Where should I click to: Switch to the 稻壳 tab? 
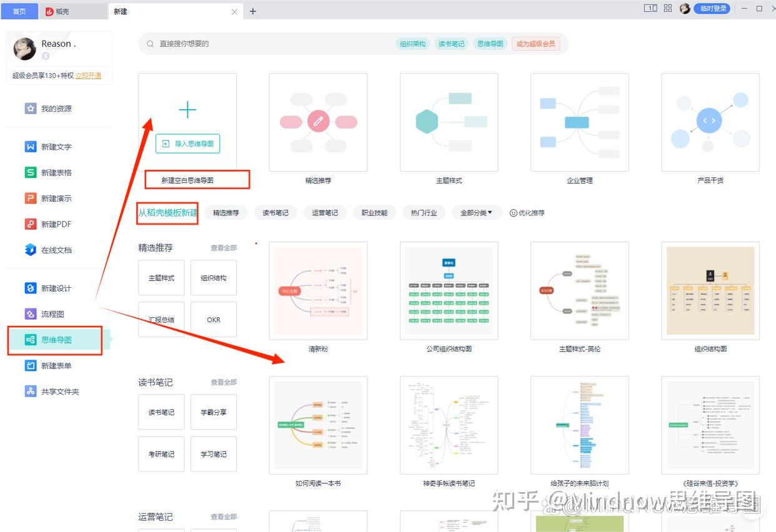point(72,11)
